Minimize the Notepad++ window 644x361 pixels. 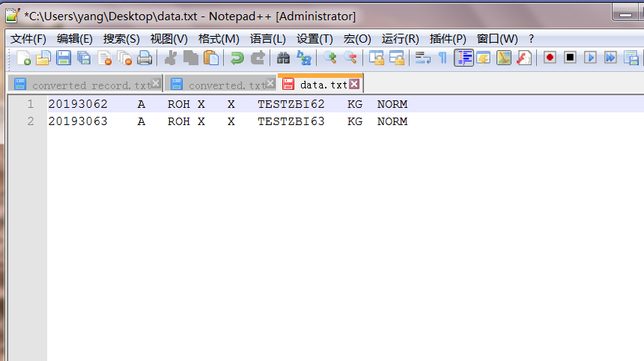[x=625, y=13]
